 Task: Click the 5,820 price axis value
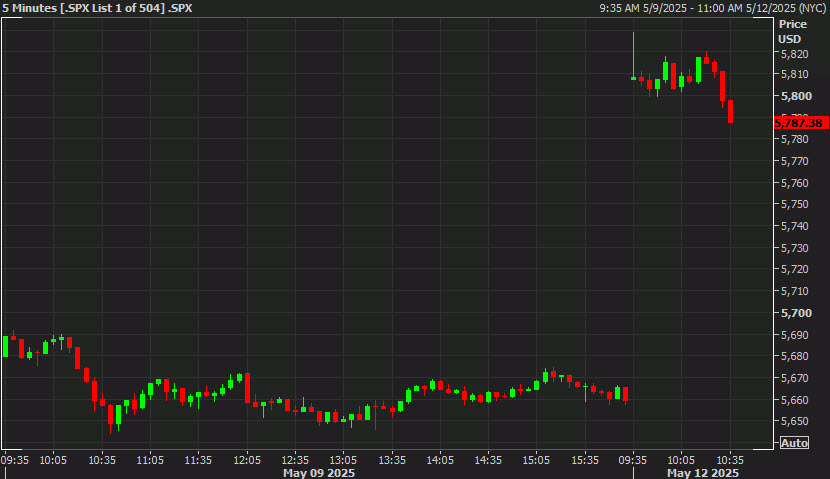click(x=795, y=54)
